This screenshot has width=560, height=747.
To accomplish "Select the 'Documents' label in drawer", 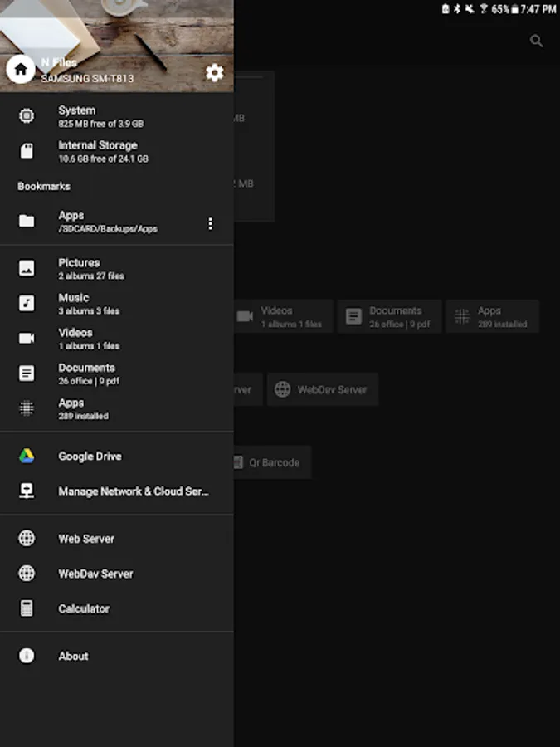I will click(86, 368).
